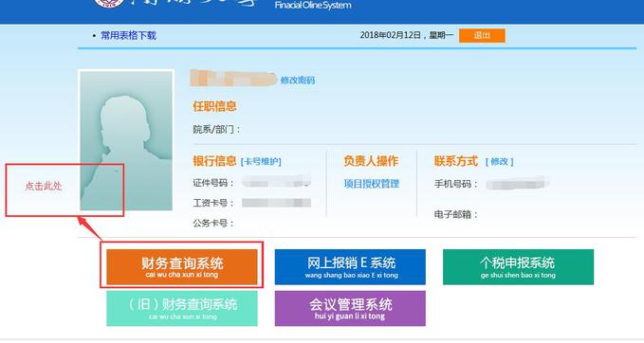Click the 公务卡号 label
This screenshot has height=343, width=644.
[213, 224]
